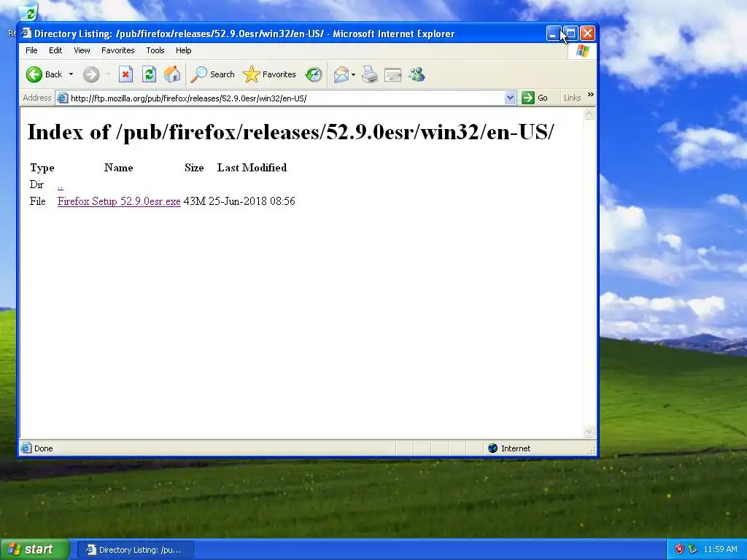Screen dimensions: 747x560
Task: Go back using the Back button
Action: click(44, 74)
